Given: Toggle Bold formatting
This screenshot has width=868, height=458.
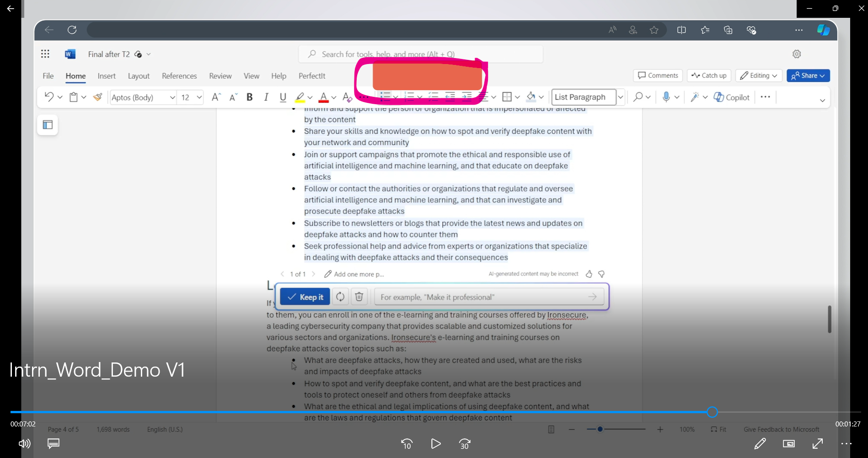Looking at the screenshot, I should tap(250, 97).
